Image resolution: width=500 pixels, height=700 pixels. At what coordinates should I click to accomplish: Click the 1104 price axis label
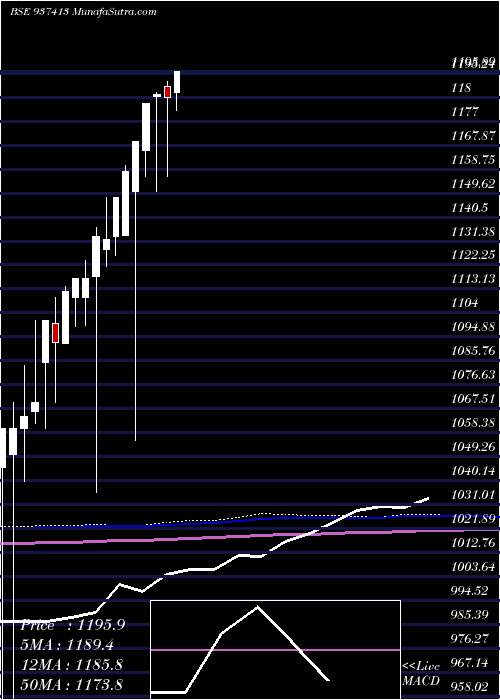pyautogui.click(x=465, y=303)
